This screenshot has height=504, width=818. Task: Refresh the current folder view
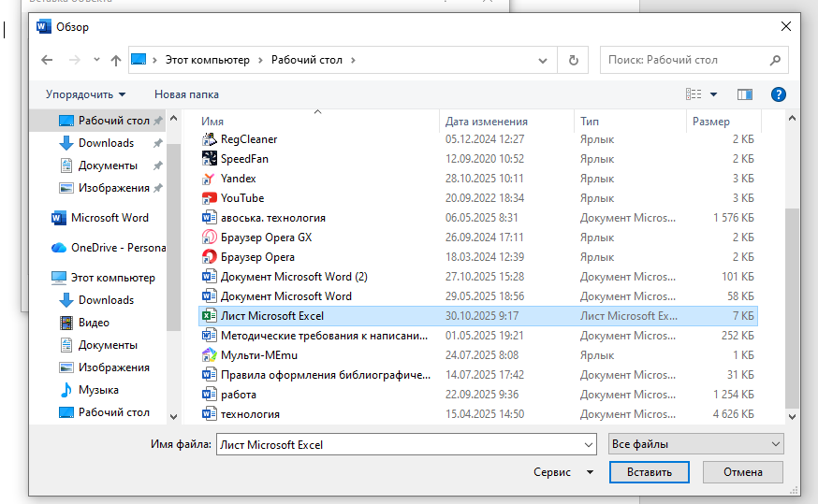573,60
